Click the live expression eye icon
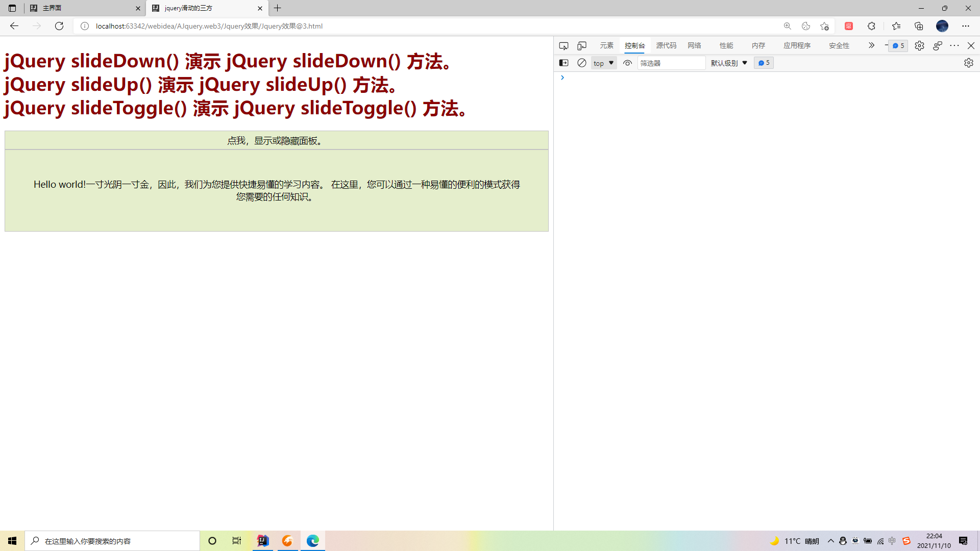The height and width of the screenshot is (551, 980). coord(627,63)
